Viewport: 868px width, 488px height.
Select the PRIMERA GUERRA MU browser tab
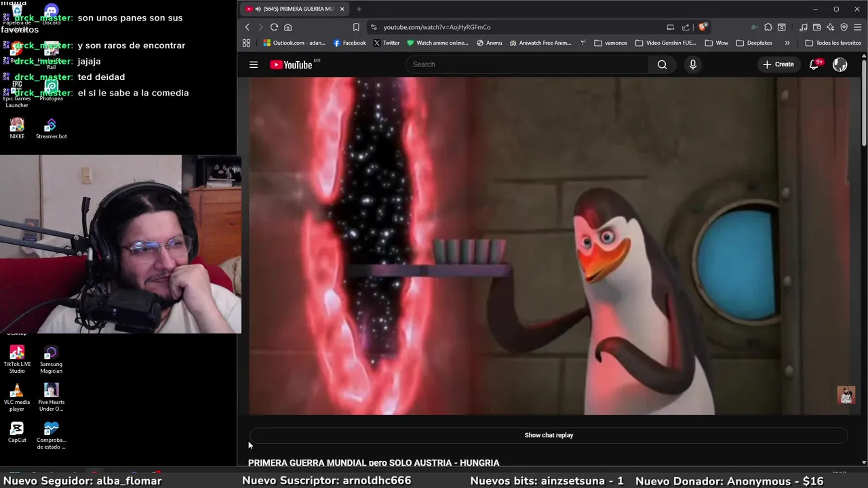coord(295,9)
